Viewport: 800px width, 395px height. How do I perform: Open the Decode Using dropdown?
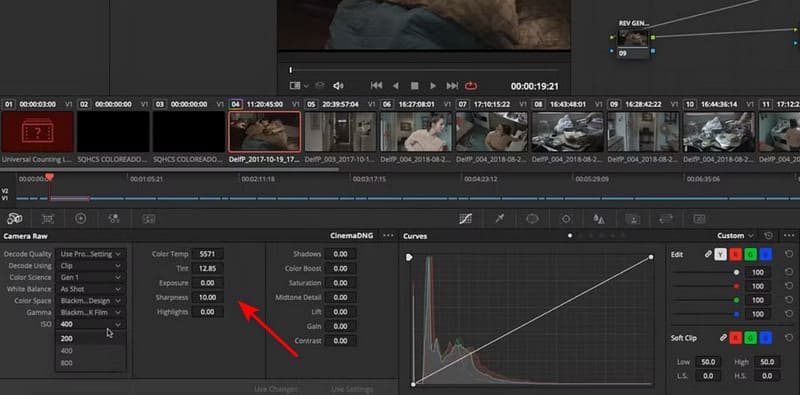[x=90, y=265]
